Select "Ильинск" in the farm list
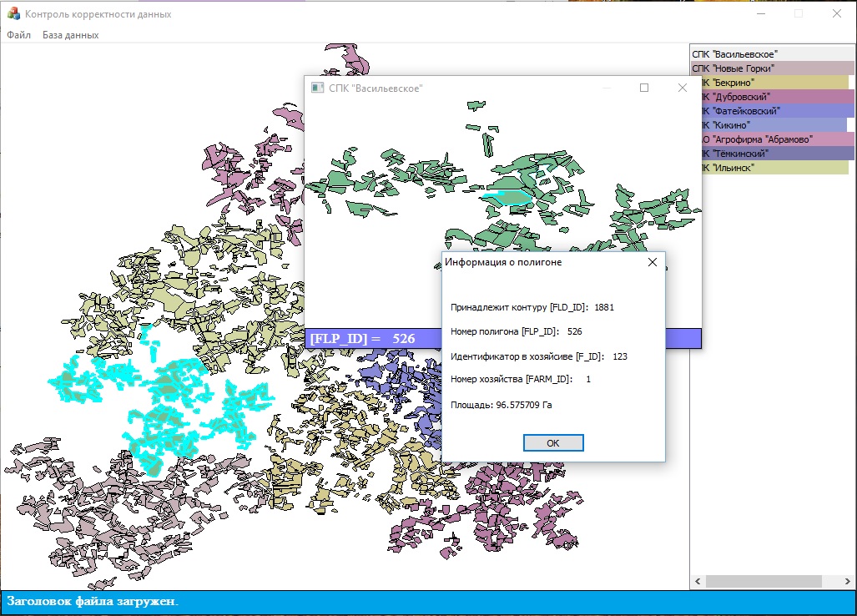 click(x=775, y=168)
